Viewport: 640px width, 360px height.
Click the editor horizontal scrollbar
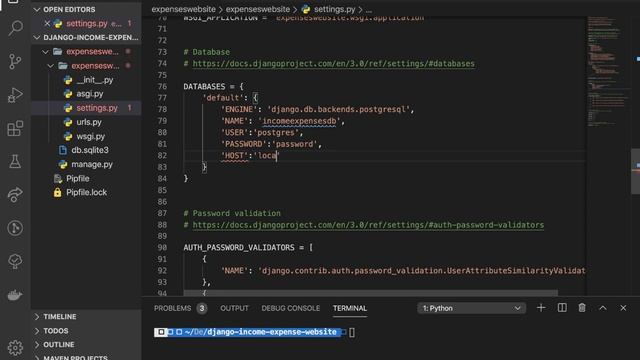coord(370,293)
